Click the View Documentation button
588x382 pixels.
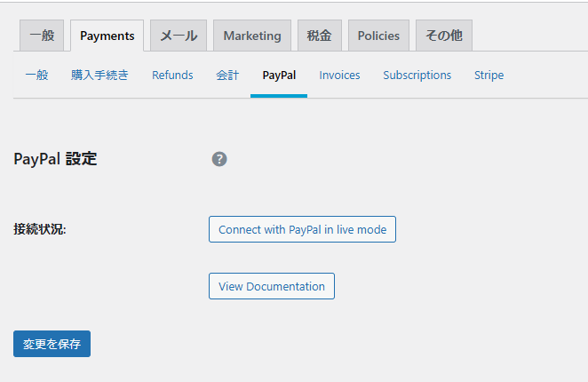point(271,286)
